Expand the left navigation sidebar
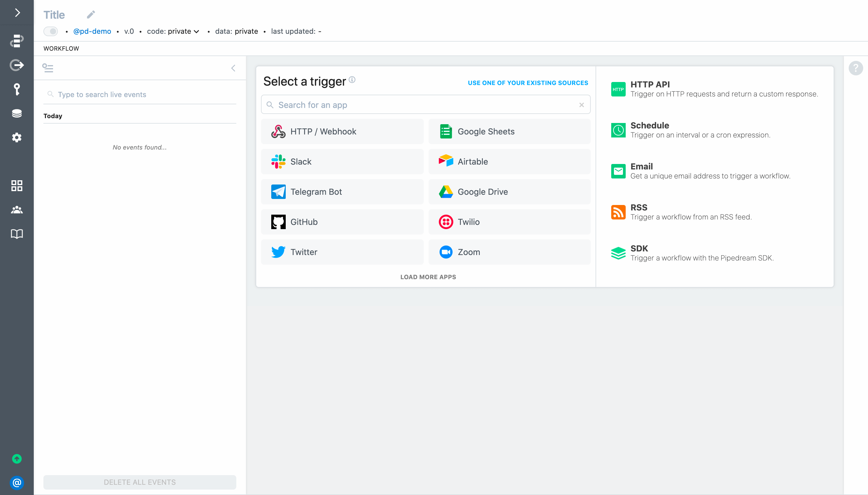The width and height of the screenshot is (868, 495). coord(17,13)
